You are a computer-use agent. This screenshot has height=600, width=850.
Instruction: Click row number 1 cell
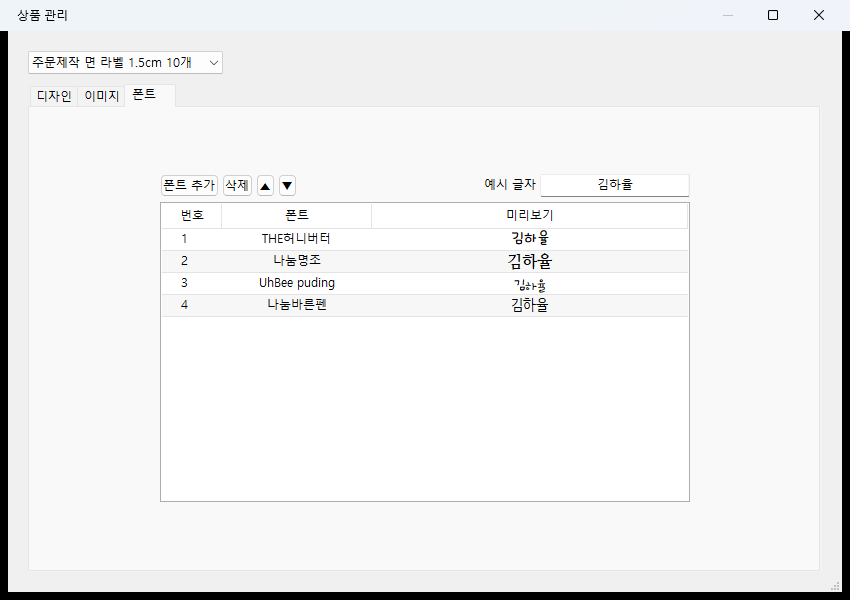click(x=184, y=238)
